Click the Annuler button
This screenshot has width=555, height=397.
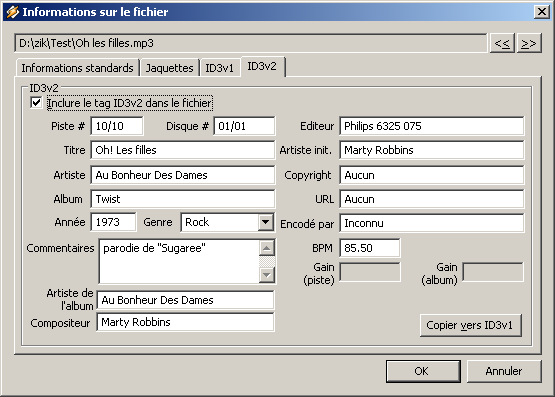(504, 371)
